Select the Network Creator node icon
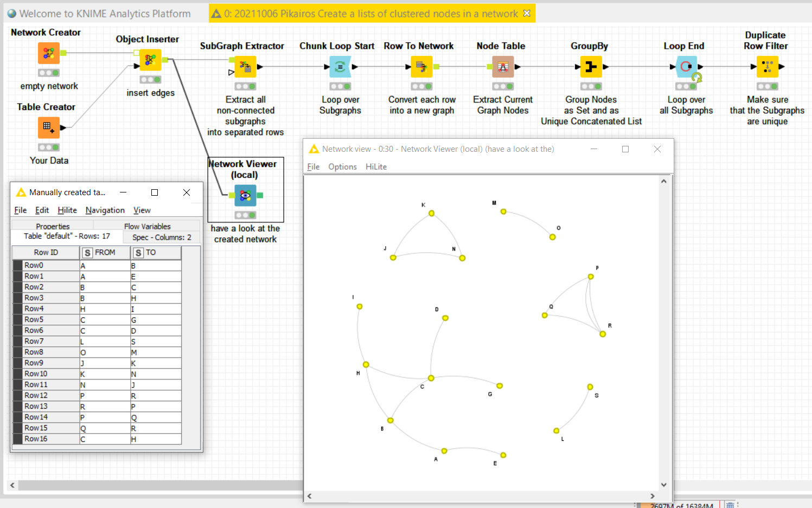The image size is (812, 508). pos(48,53)
